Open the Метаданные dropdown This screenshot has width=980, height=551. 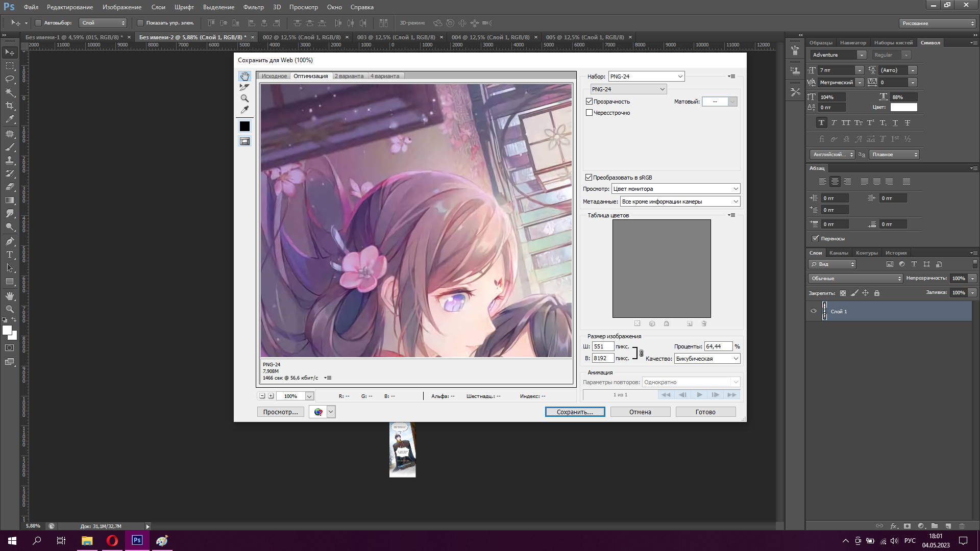click(x=680, y=202)
